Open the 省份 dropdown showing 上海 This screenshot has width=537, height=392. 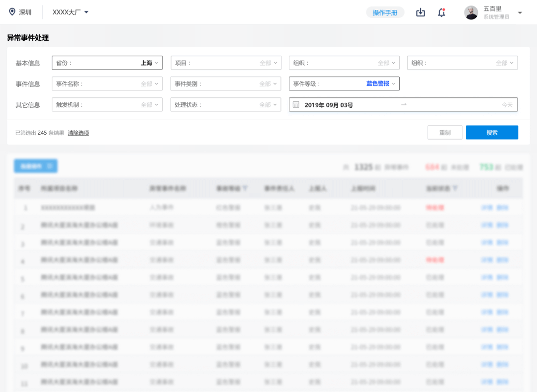click(107, 63)
